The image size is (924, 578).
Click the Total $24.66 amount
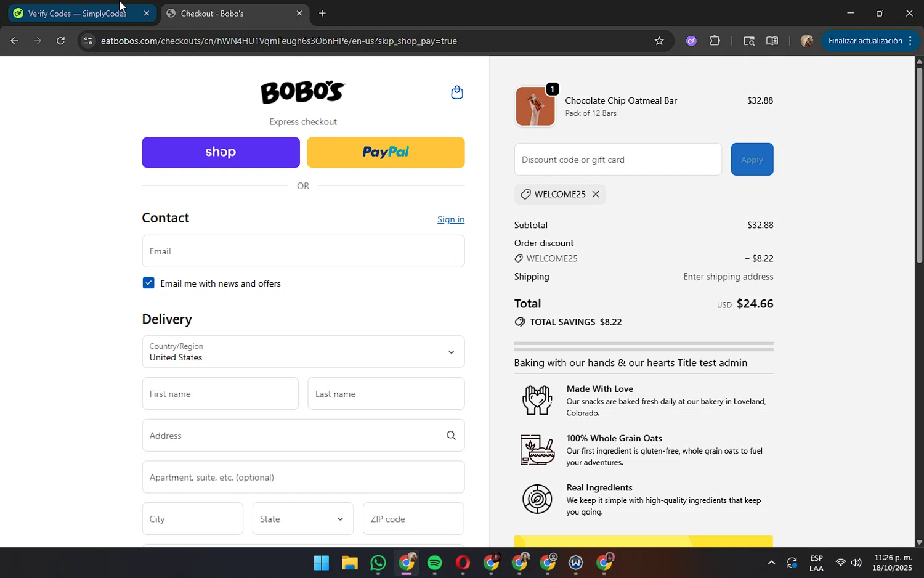[x=755, y=304]
